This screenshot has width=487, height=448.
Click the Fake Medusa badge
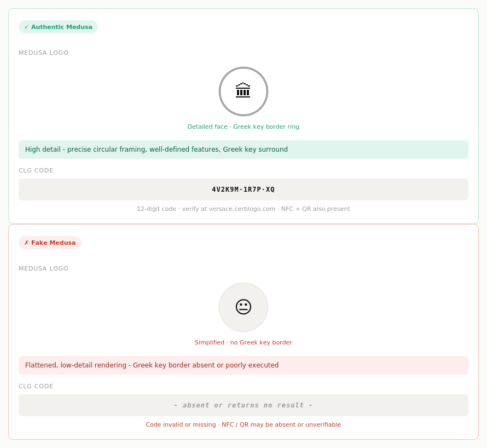coord(50,243)
